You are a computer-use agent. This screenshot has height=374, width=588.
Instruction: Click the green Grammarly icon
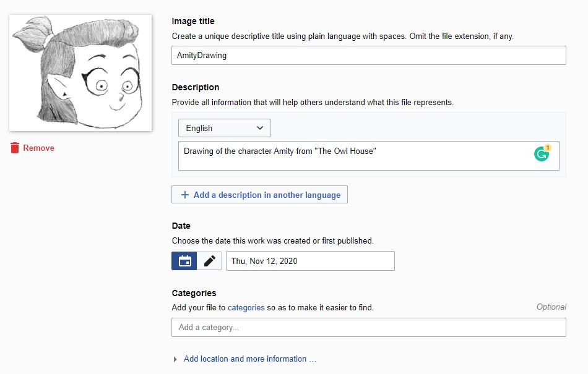[x=541, y=154]
